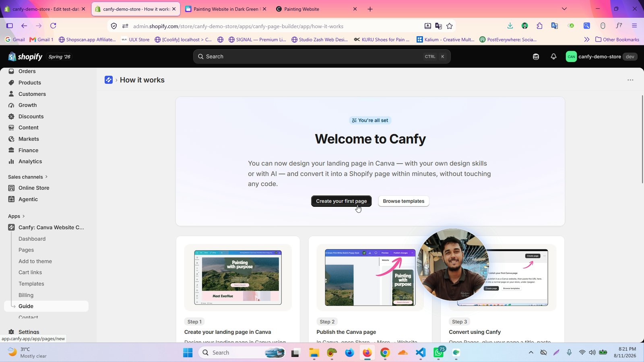The image size is (644, 362).
Task: Open the three-dot more actions menu
Action: (x=630, y=80)
